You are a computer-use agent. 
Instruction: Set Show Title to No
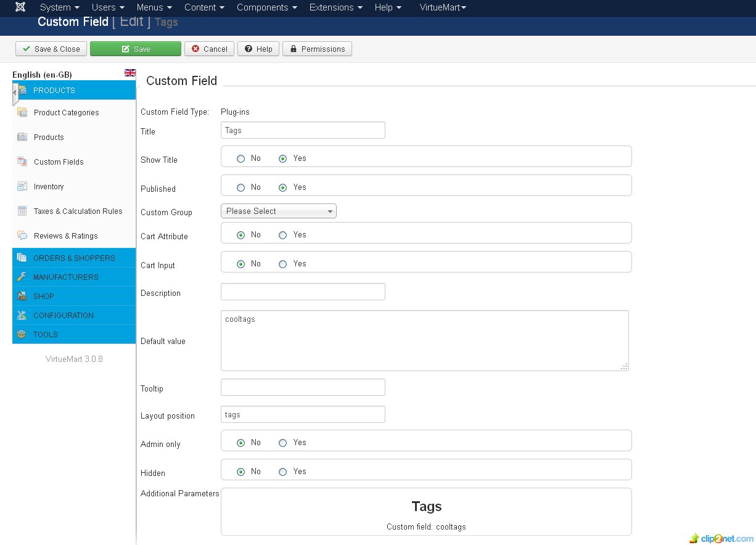[241, 159]
